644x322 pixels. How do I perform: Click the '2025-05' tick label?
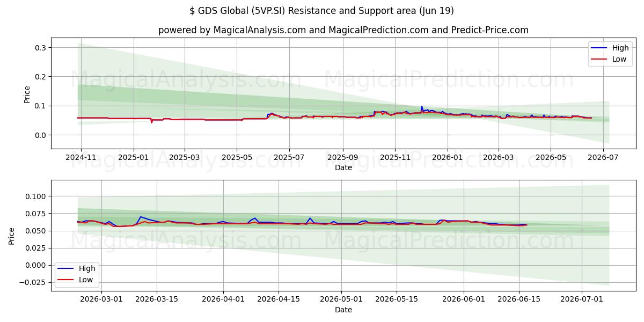(x=237, y=158)
